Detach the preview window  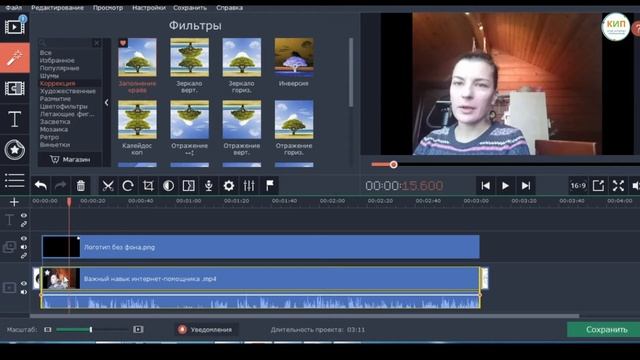click(x=598, y=186)
